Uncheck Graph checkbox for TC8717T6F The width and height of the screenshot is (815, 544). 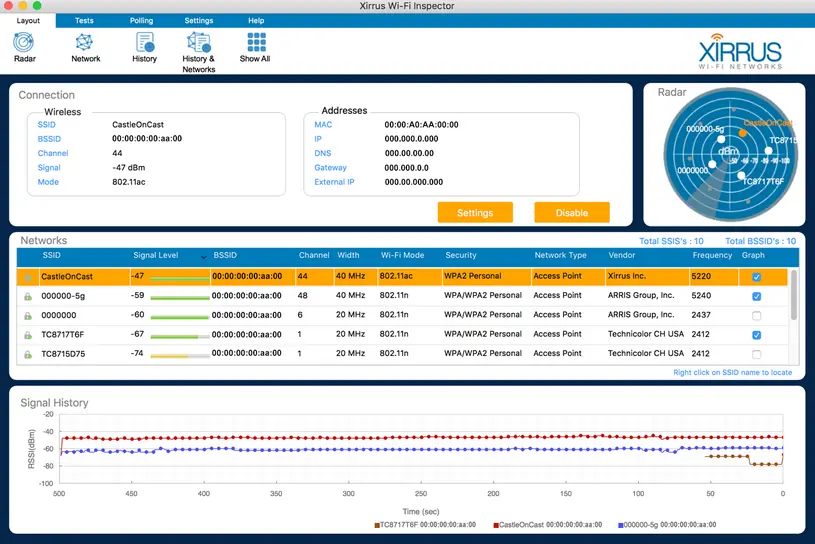[x=756, y=335]
